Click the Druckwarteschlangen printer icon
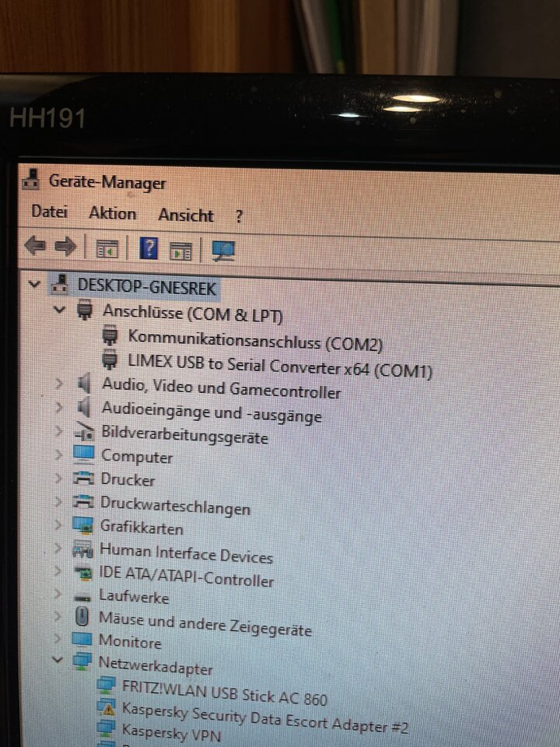The width and height of the screenshot is (560, 747). (x=83, y=500)
